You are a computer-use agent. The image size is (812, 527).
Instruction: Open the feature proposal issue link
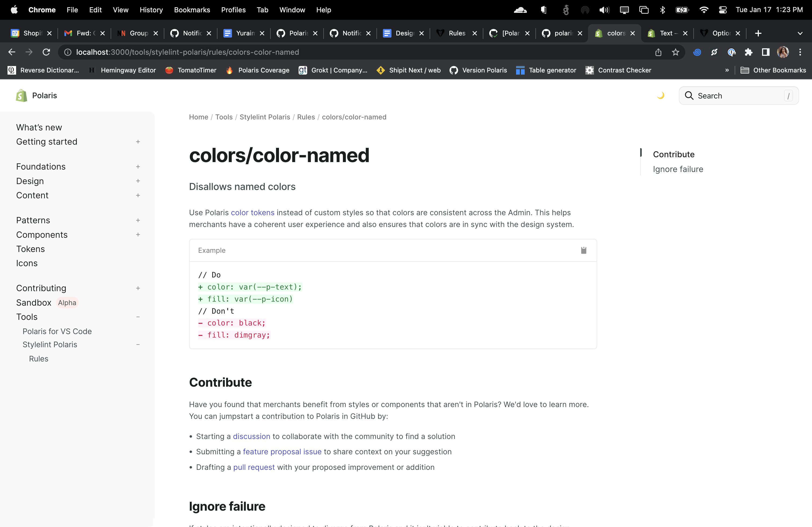(282, 452)
